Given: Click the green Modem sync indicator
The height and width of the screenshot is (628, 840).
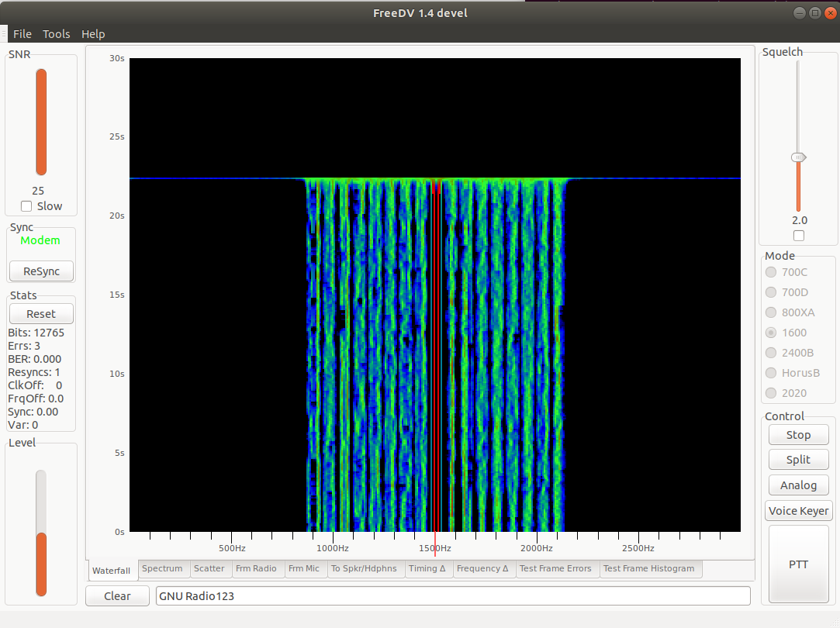Looking at the screenshot, I should coord(40,240).
